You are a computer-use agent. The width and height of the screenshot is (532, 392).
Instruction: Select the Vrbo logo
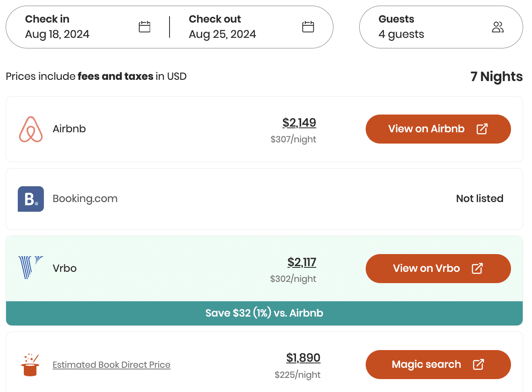[x=29, y=268]
